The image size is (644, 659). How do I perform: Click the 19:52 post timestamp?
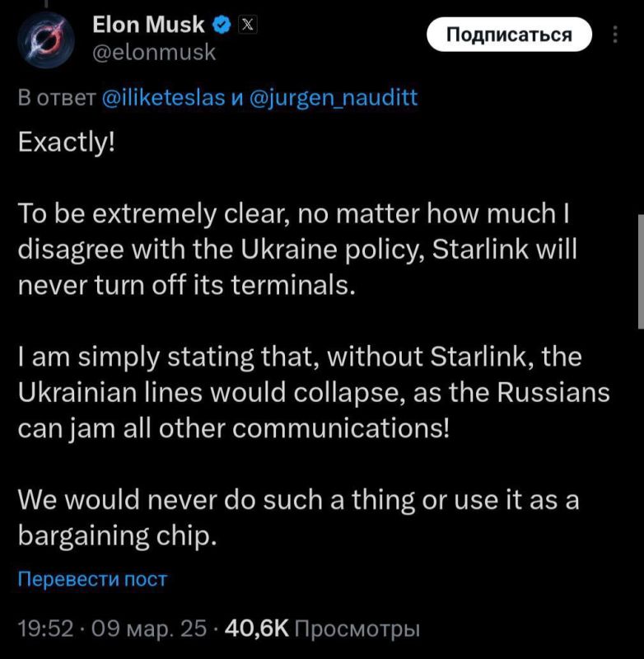(45, 629)
